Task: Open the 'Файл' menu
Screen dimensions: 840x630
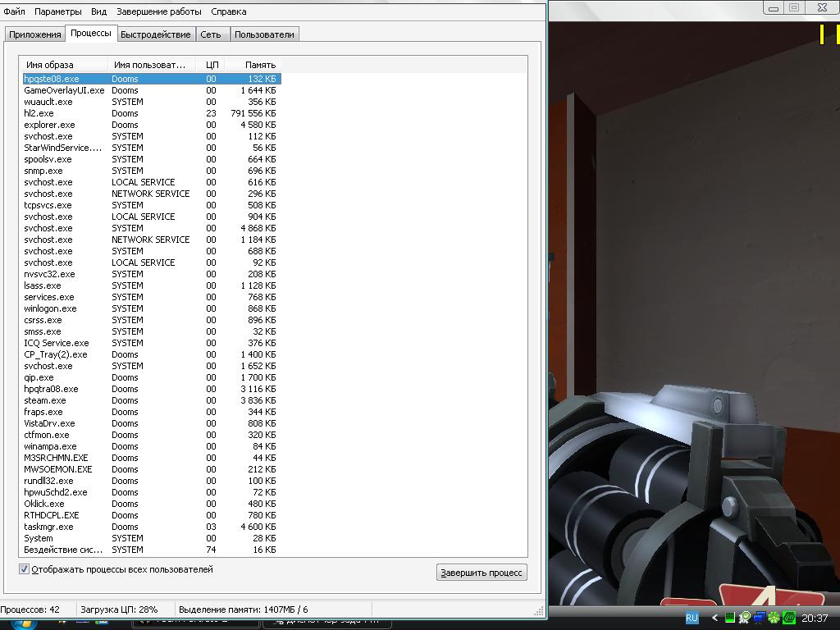Action: pos(14,11)
